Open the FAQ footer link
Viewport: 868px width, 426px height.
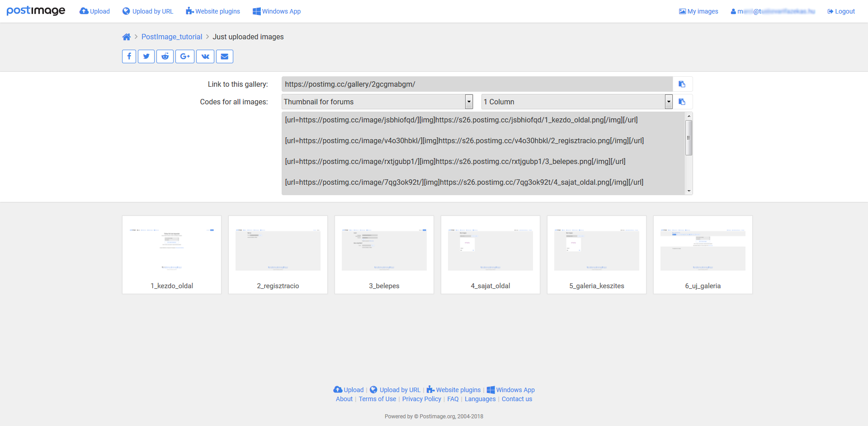(453, 399)
